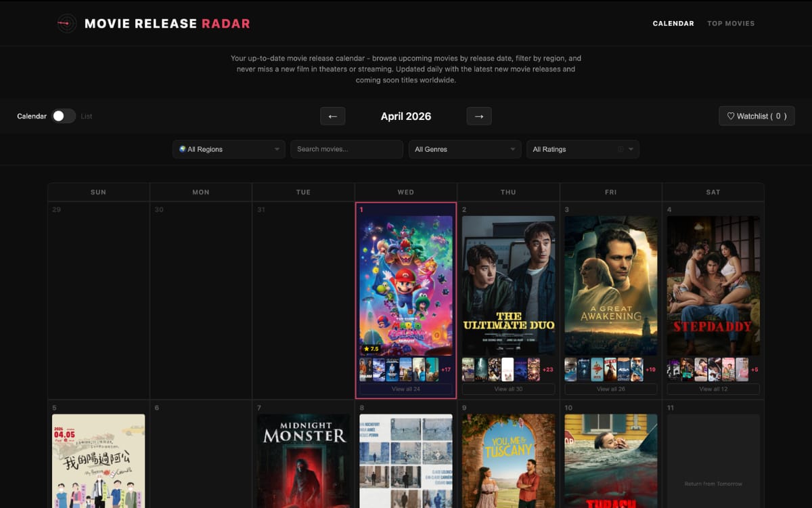This screenshot has height=508, width=812.
Task: Open first mini thumbnail under April 1
Action: click(x=366, y=370)
